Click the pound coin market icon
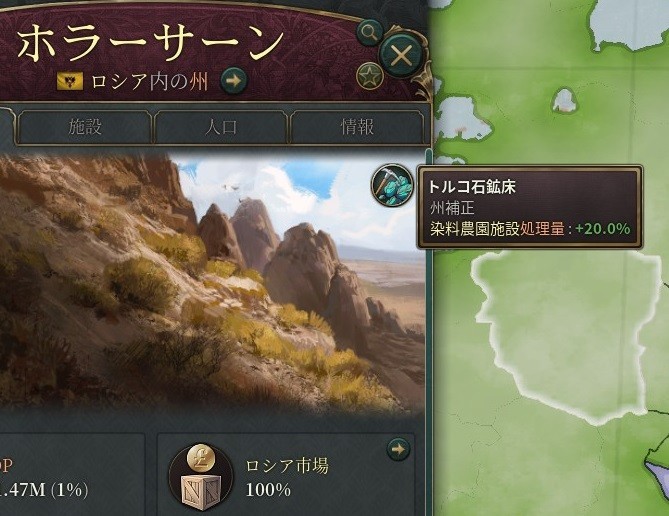This screenshot has height=516, width=669. point(201,459)
